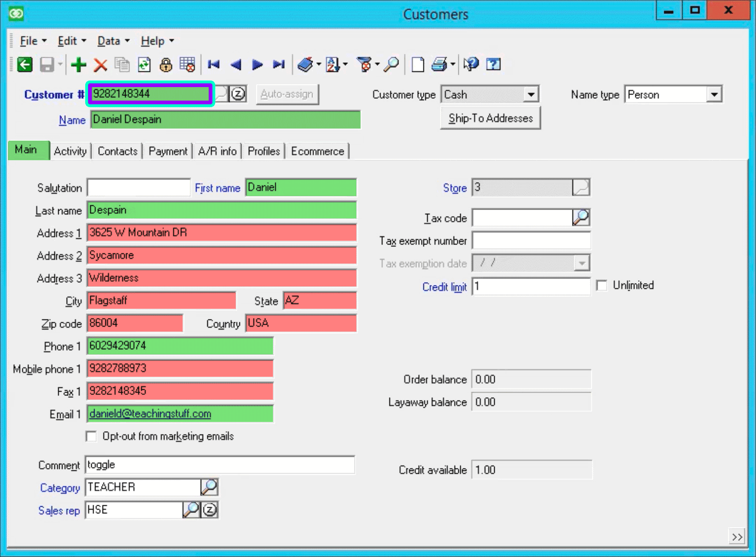Expand the Name type dropdown
The height and width of the screenshot is (557, 756).
coord(714,94)
